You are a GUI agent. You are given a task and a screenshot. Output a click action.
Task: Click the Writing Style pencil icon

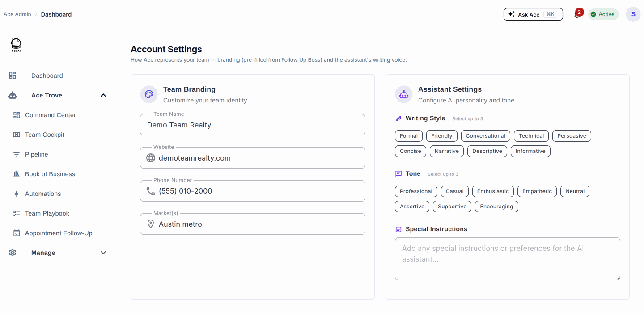tap(398, 118)
